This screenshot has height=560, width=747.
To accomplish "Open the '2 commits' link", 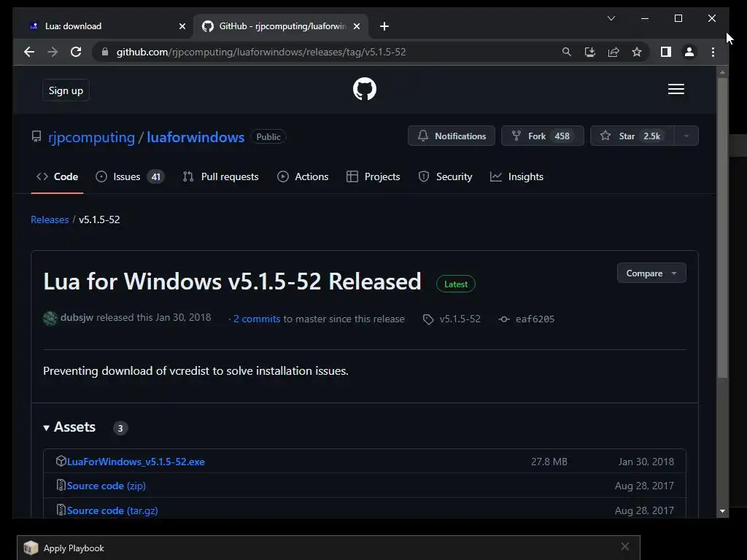I will (257, 319).
